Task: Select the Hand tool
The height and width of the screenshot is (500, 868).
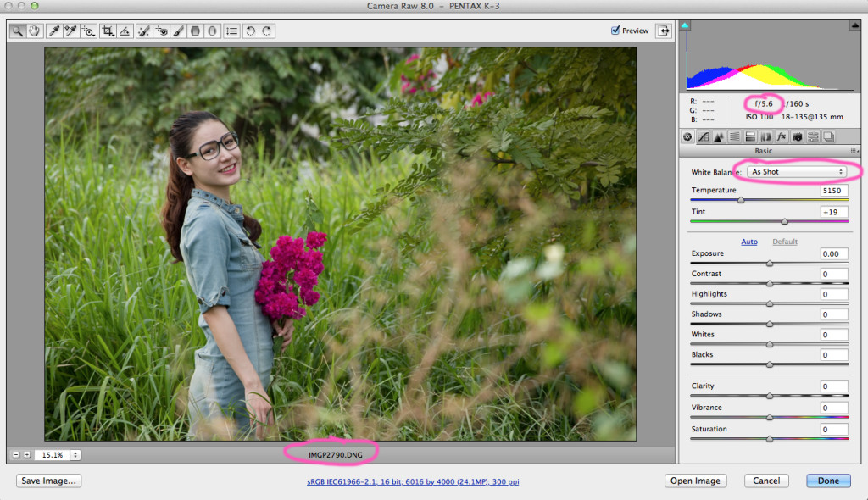Action: tap(34, 31)
